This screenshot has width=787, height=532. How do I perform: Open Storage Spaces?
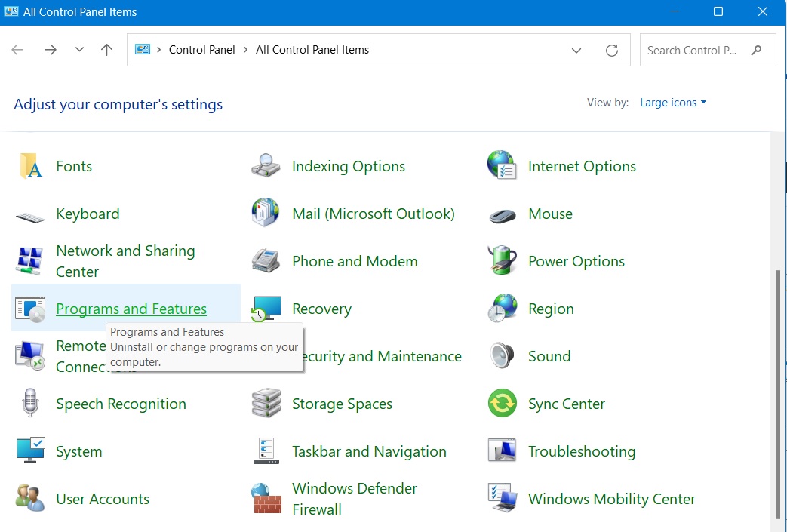342,404
